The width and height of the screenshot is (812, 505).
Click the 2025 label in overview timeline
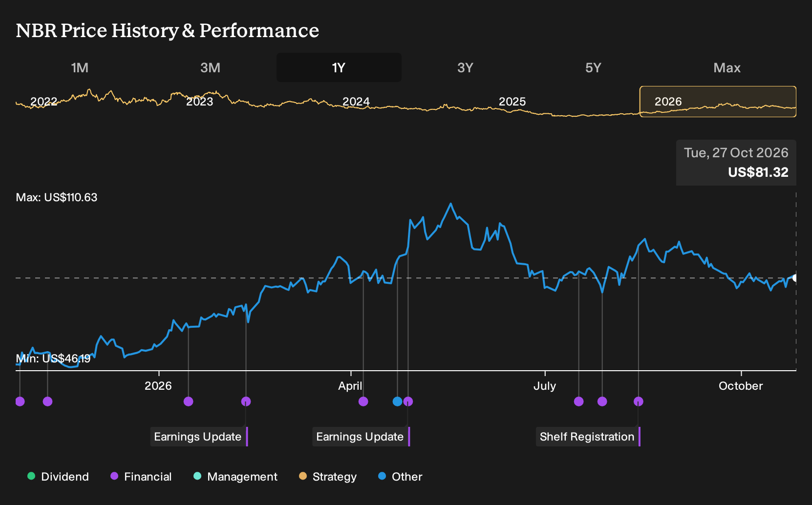pyautogui.click(x=513, y=102)
